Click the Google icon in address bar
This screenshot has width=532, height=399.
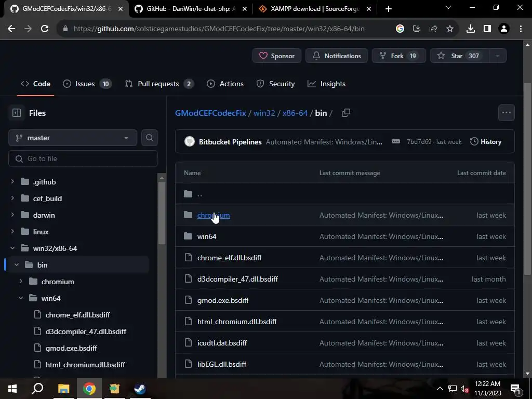400,29
